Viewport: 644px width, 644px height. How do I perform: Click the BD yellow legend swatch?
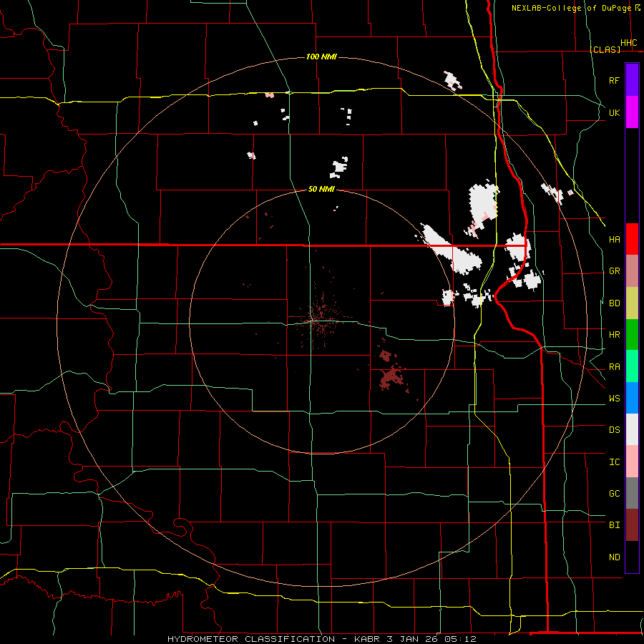point(632,303)
